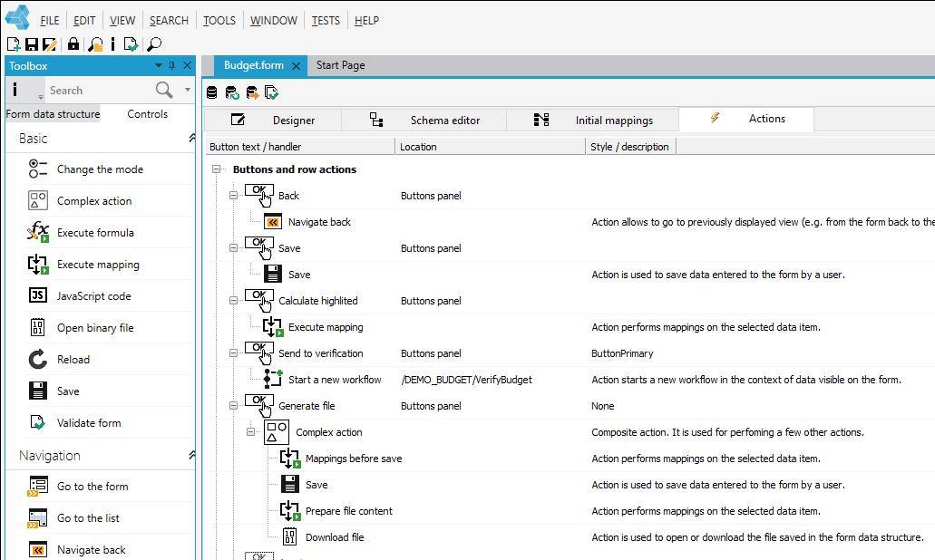Collapse the Buttons and row actions tree node

tap(217, 169)
